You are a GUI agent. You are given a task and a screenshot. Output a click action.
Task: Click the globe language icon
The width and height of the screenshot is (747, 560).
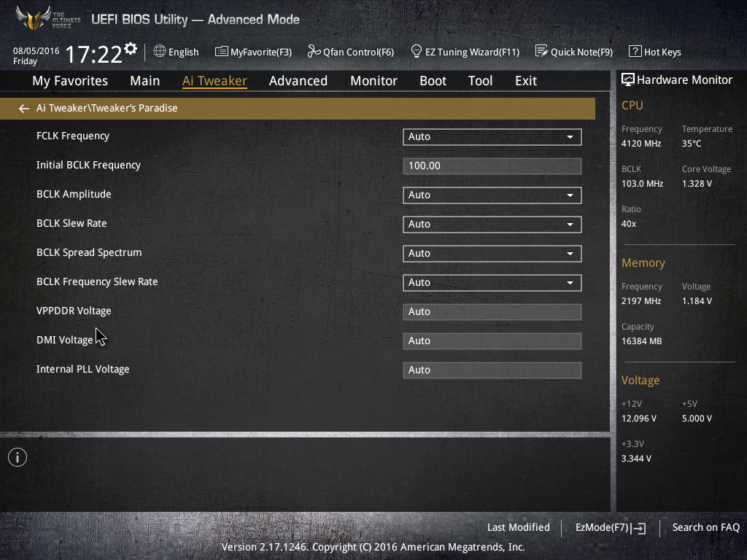[x=160, y=51]
